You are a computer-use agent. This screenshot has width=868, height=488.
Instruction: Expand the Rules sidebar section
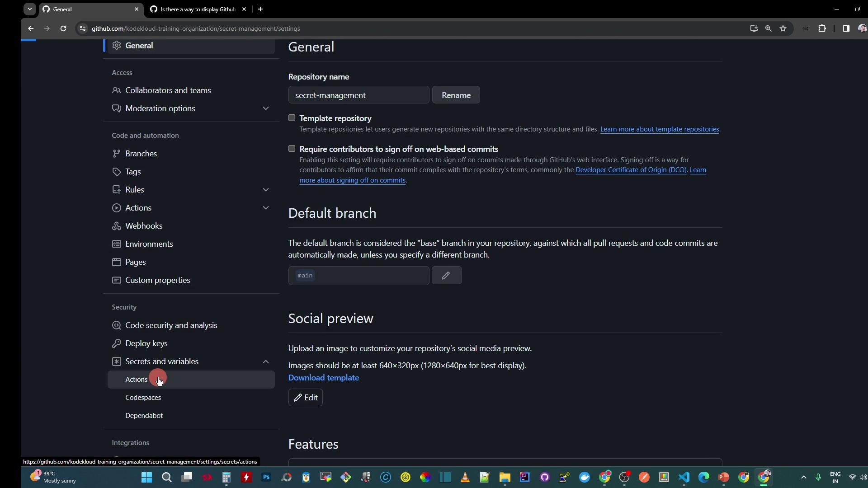pyautogui.click(x=266, y=190)
